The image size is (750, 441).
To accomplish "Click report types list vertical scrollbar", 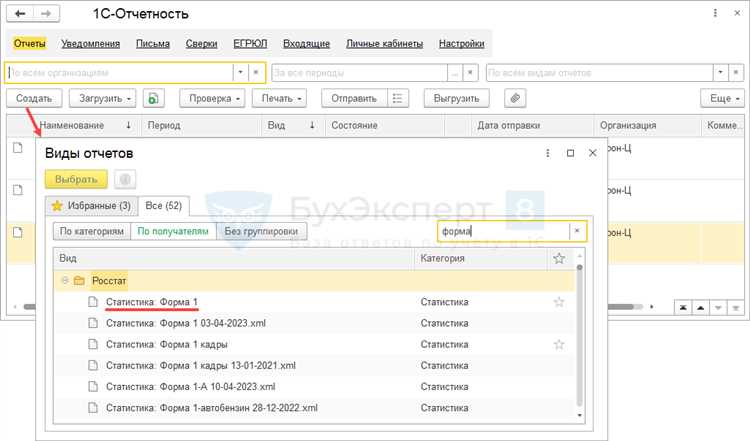I will (579, 335).
